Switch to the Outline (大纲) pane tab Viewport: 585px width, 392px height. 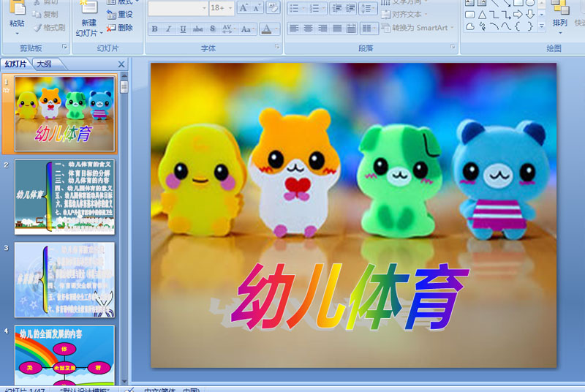pyautogui.click(x=45, y=64)
